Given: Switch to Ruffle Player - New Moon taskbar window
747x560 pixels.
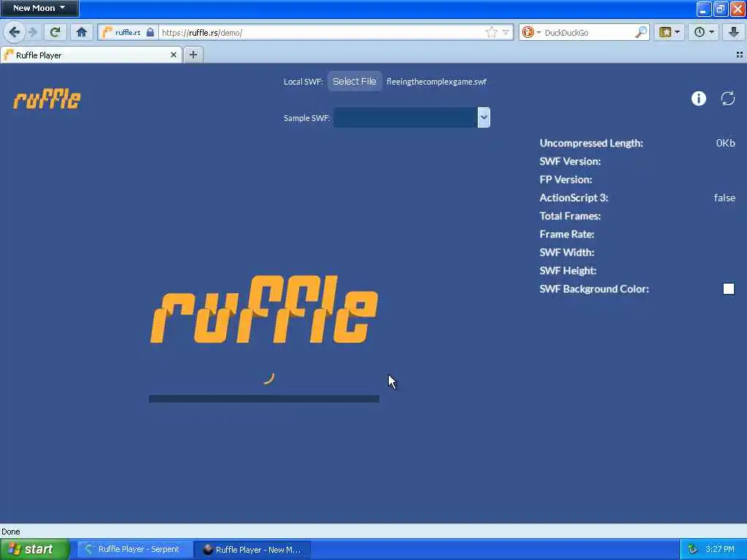Looking at the screenshot, I should point(252,550).
